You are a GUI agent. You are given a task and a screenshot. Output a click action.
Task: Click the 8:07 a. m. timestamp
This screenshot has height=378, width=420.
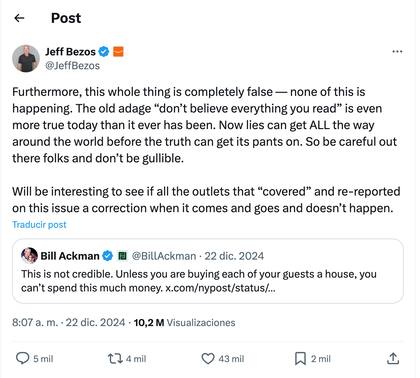[35, 323]
